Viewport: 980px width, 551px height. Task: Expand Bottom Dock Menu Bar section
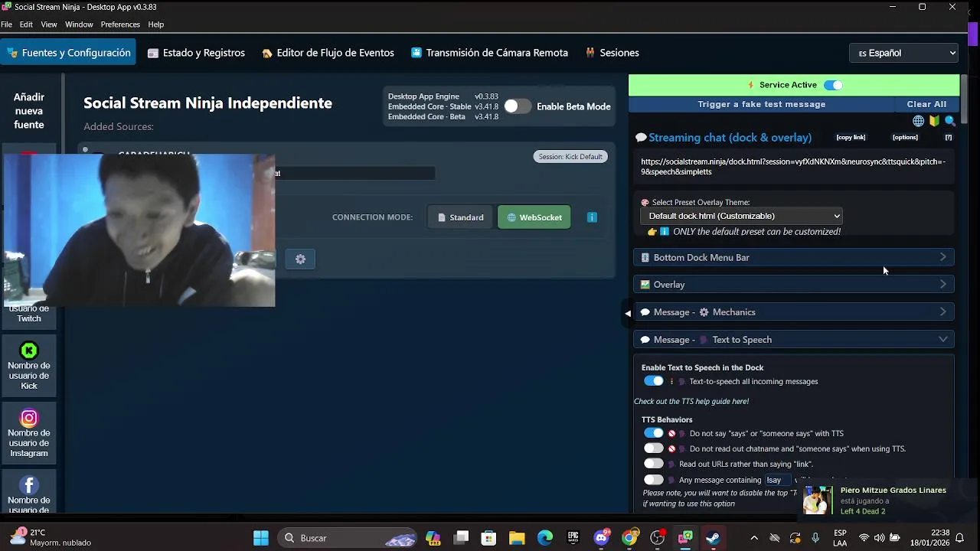click(794, 258)
